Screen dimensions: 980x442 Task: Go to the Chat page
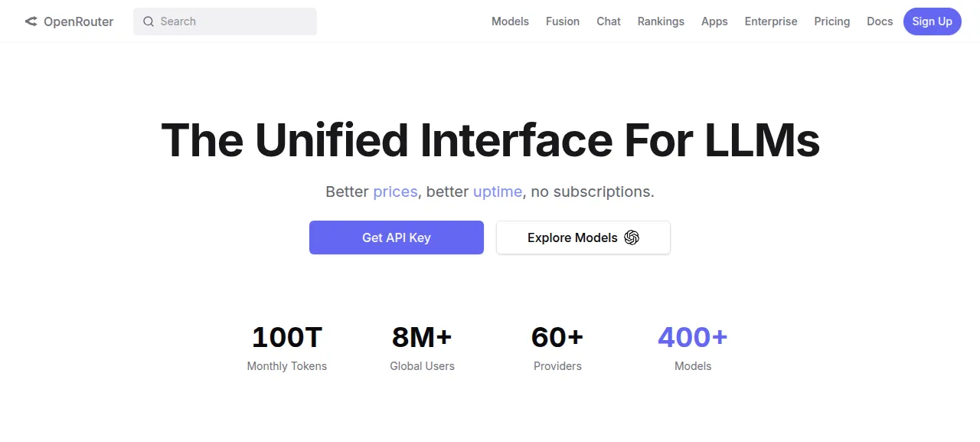point(609,21)
